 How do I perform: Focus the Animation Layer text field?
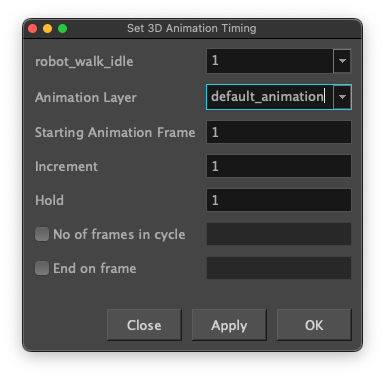coord(270,97)
